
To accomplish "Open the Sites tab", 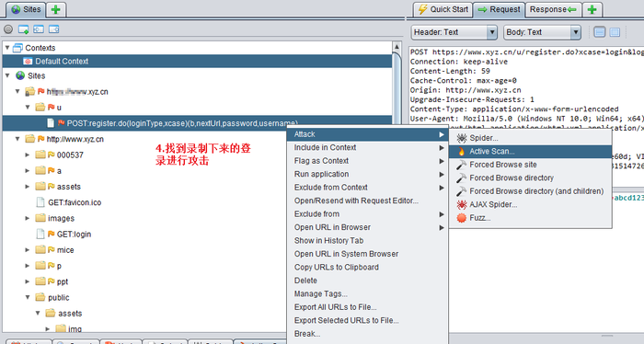I will [x=26, y=9].
